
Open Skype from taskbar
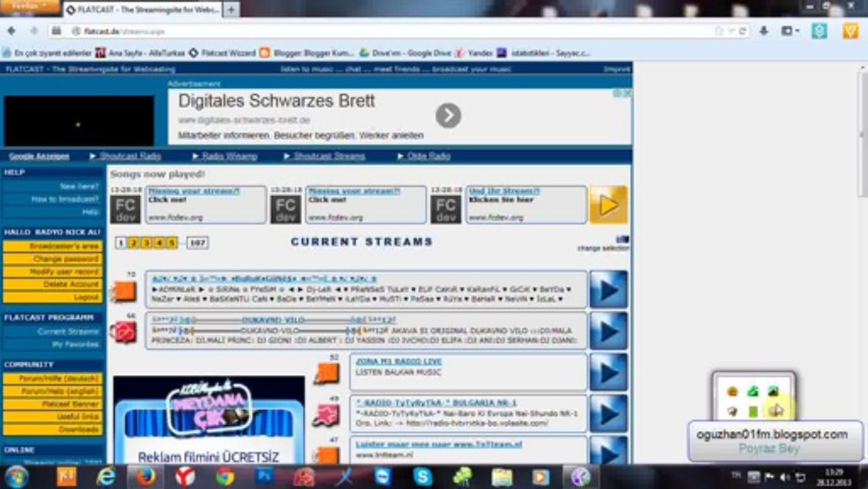coord(423,477)
